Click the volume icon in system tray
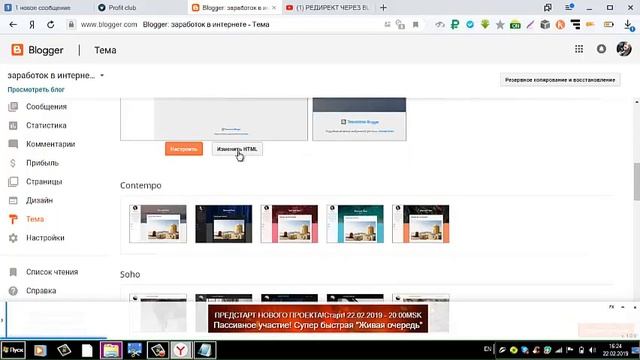 click(592, 350)
